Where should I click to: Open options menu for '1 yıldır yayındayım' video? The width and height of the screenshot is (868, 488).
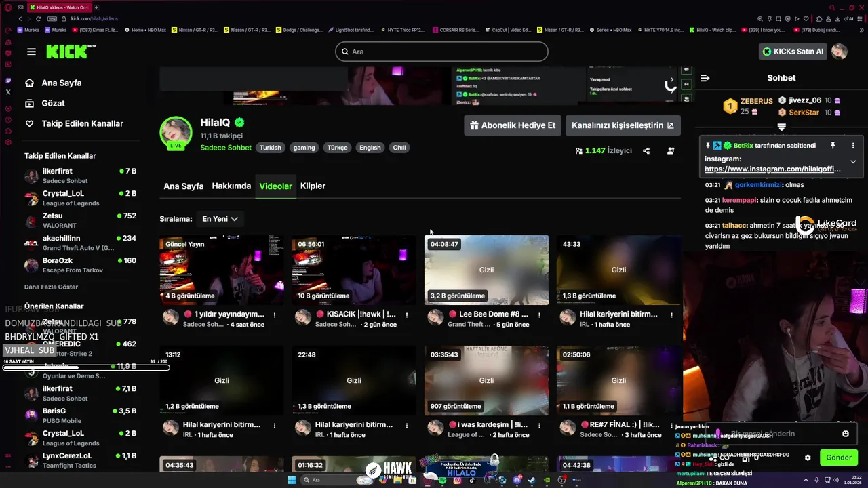275,314
